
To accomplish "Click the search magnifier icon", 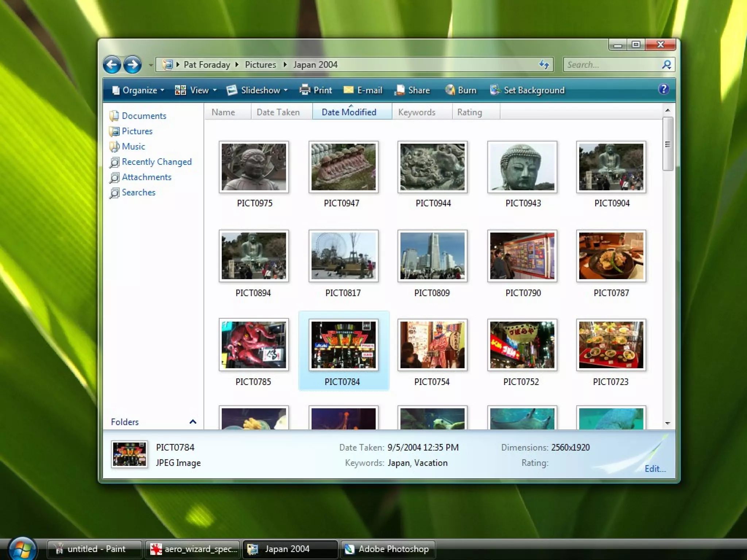I will (x=666, y=65).
